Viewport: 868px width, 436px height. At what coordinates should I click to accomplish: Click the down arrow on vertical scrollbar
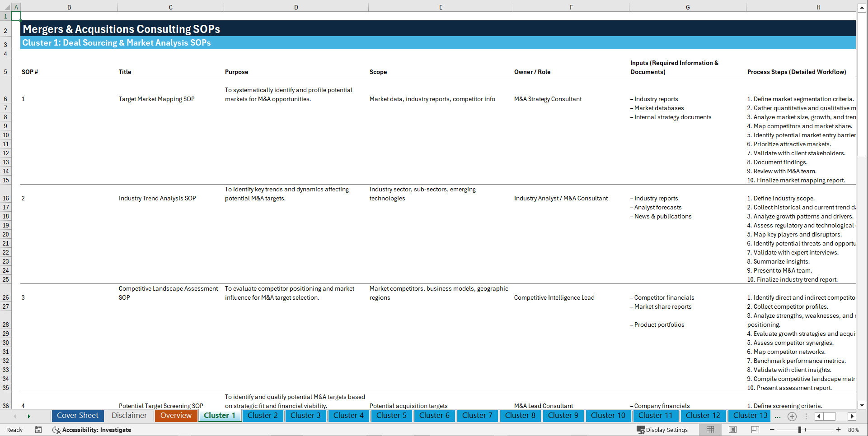[862, 405]
